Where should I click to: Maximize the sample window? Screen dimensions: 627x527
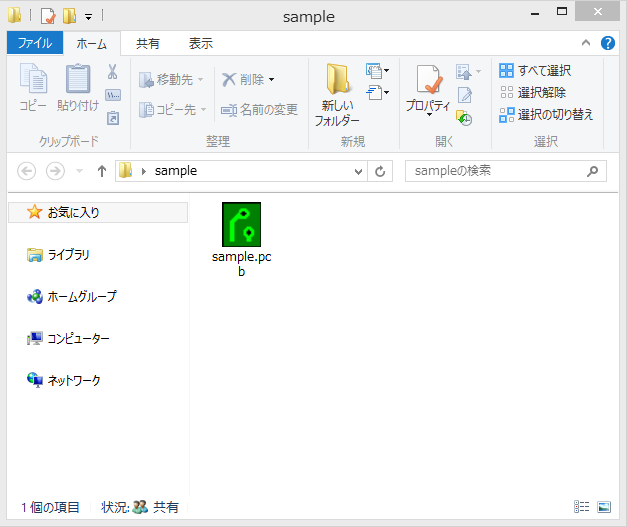point(562,12)
